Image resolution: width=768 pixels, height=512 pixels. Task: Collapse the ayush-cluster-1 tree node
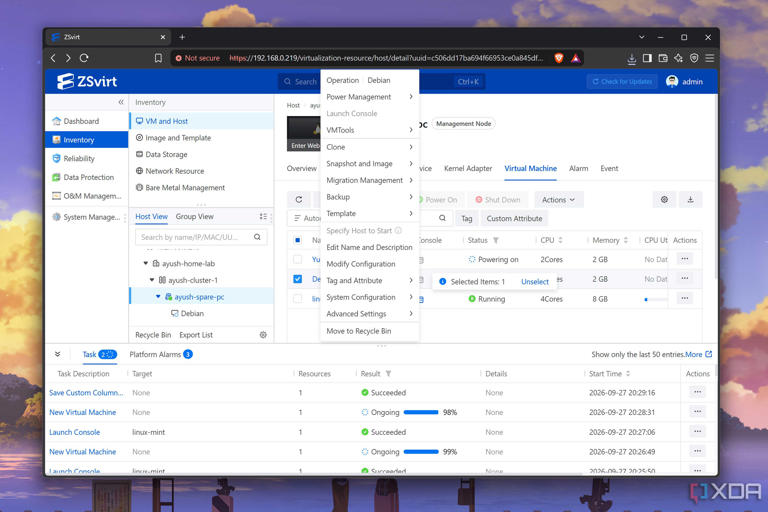(152, 280)
